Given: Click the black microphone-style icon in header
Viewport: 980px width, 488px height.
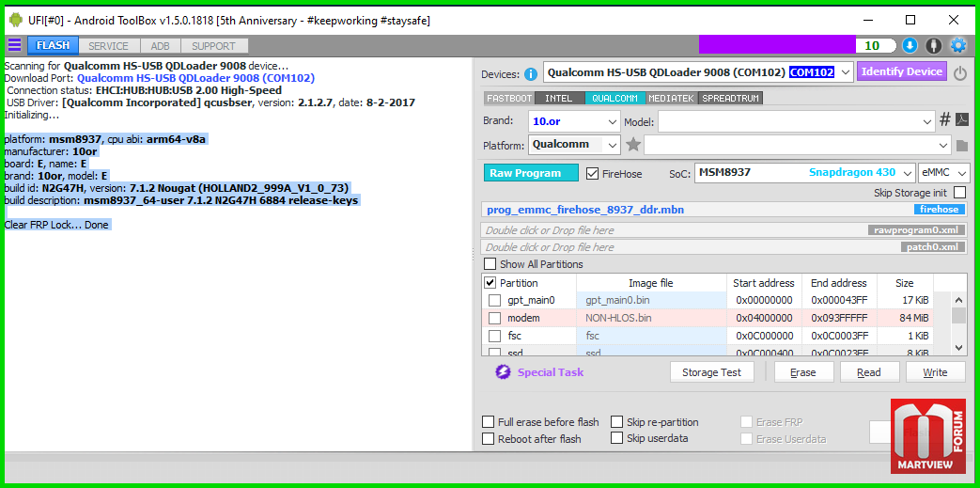Looking at the screenshot, I should [933, 46].
